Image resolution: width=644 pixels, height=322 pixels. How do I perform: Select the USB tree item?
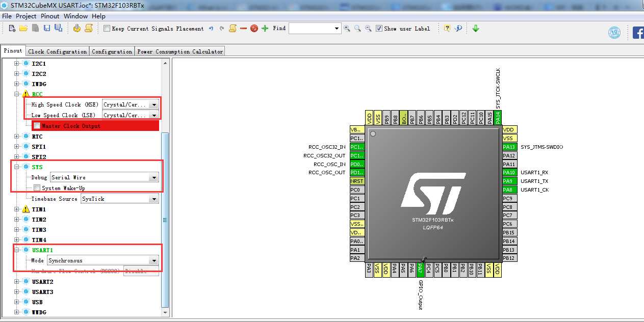pyautogui.click(x=37, y=302)
